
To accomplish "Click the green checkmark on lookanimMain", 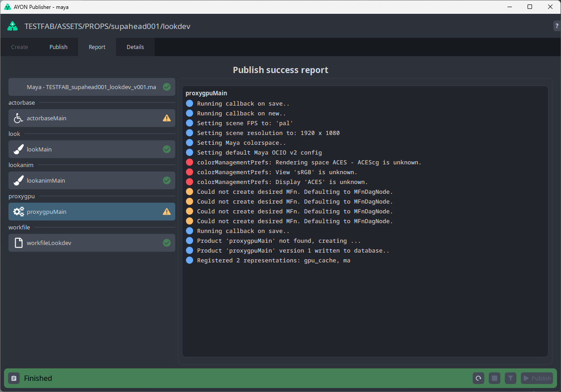I will [x=167, y=180].
